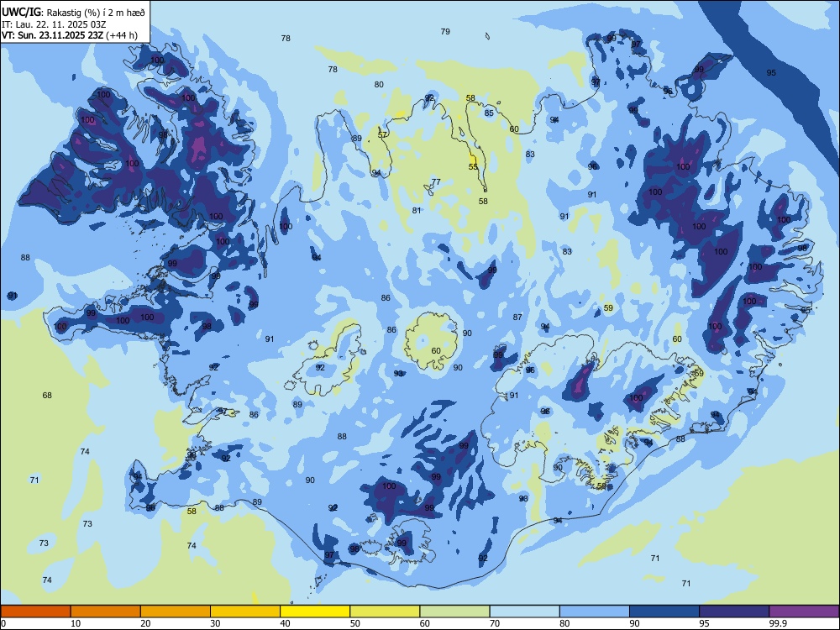Click the '50' legend scale label

[355, 623]
